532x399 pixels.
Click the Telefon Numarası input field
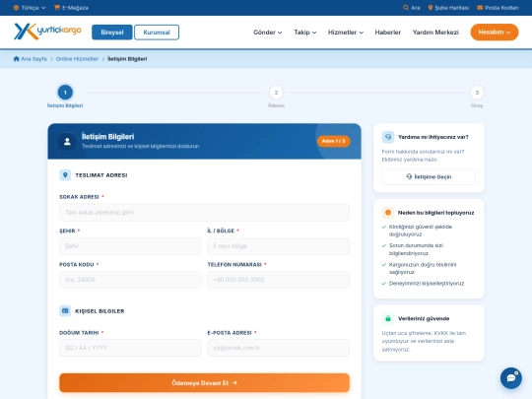278,280
